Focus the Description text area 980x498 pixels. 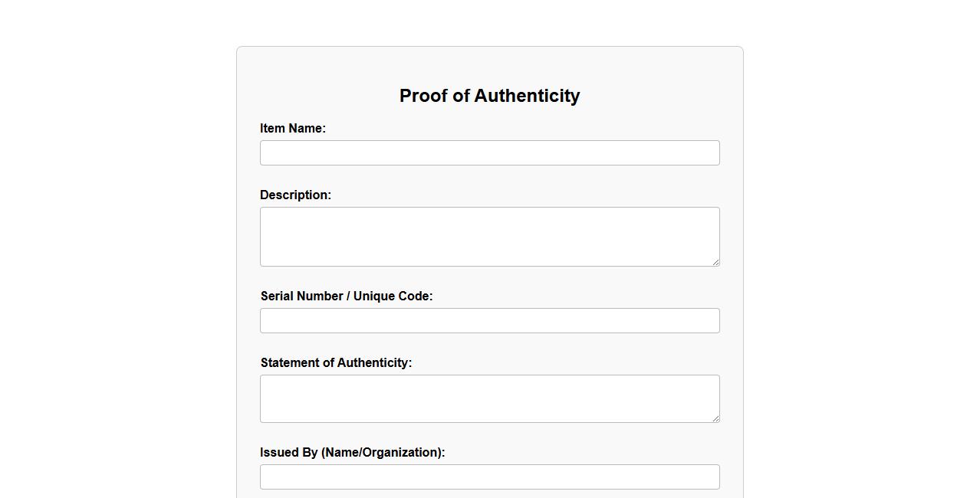click(489, 237)
